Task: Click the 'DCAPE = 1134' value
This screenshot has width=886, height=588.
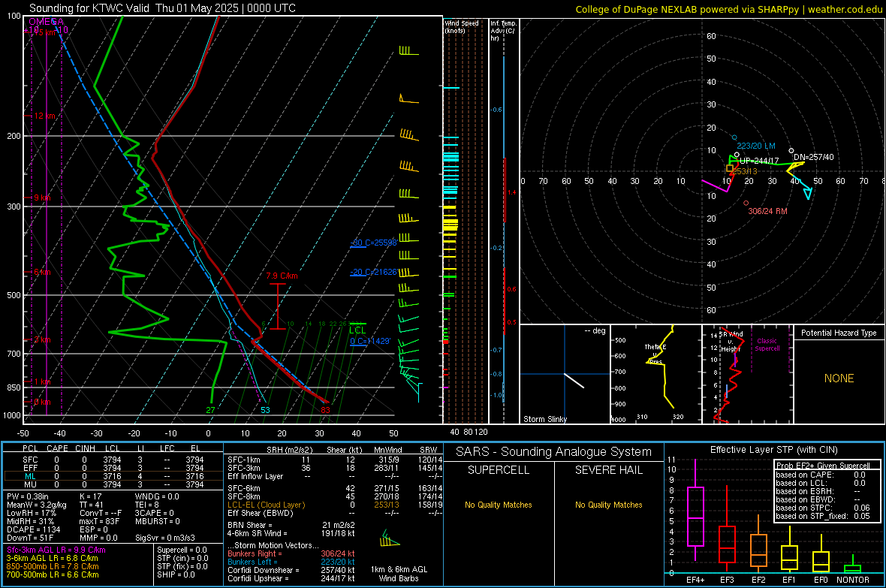Action: coord(33,529)
